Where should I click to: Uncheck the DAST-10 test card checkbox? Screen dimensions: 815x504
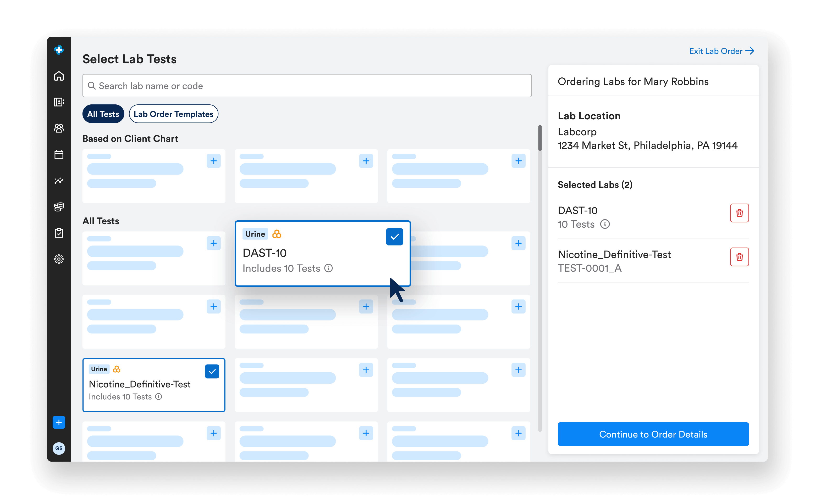click(x=394, y=237)
